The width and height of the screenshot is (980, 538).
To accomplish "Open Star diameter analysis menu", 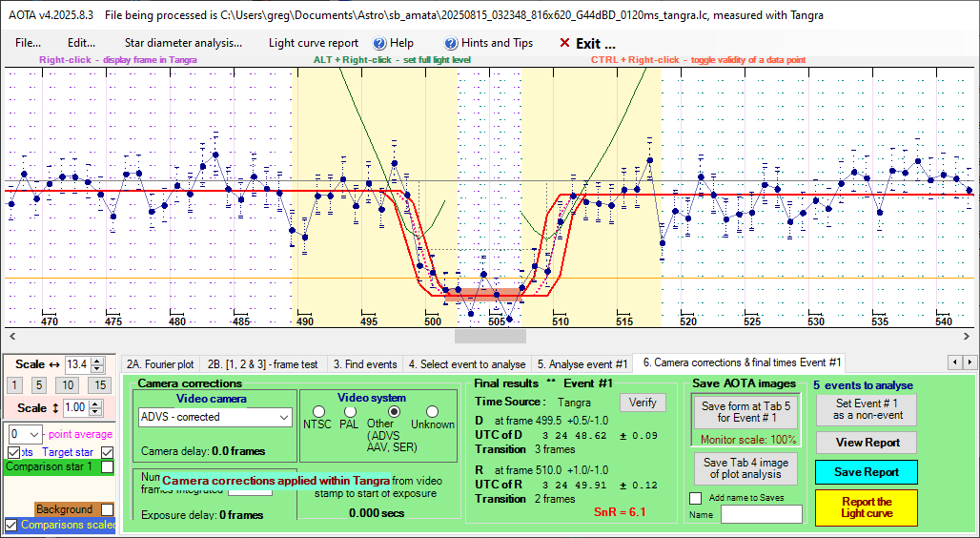I will point(183,43).
